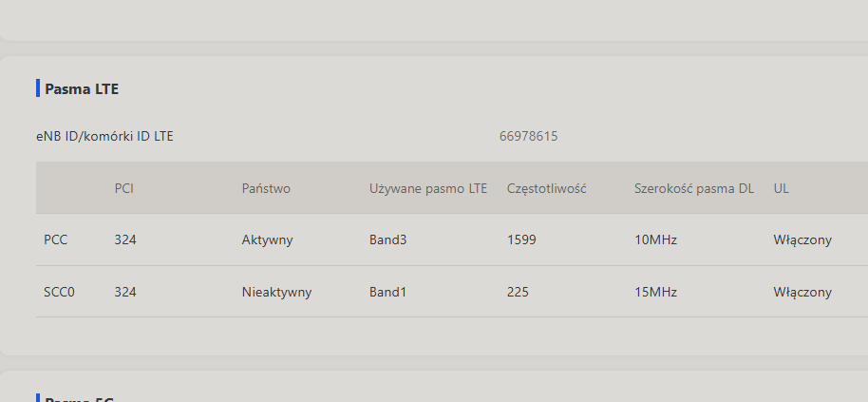868x402 pixels.
Task: Click the Aktywny status in PCC row
Action: coord(267,239)
